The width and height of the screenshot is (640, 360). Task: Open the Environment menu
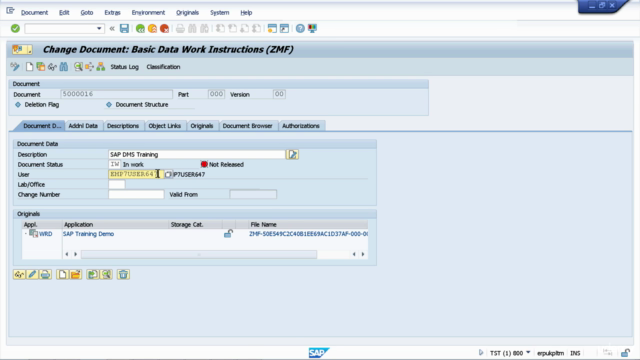[x=148, y=13]
